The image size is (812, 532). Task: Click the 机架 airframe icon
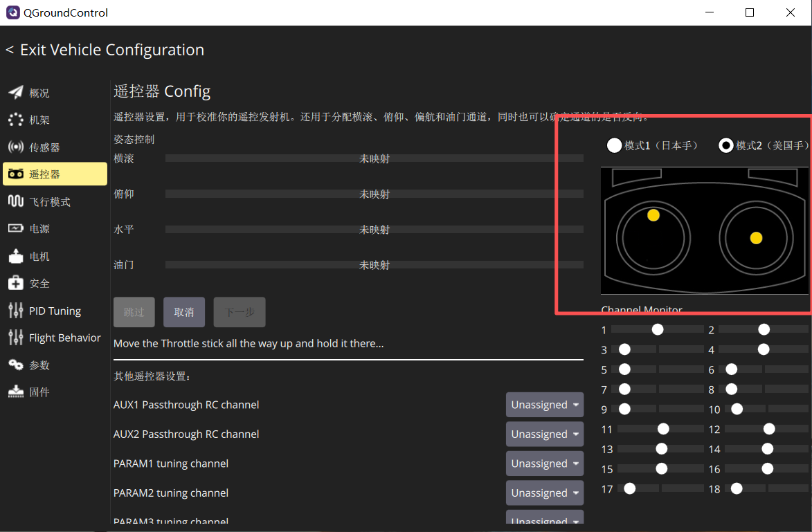click(x=15, y=120)
